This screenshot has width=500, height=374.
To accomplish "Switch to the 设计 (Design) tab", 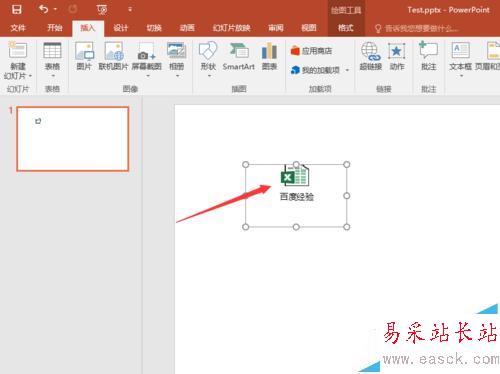I will click(x=120, y=28).
